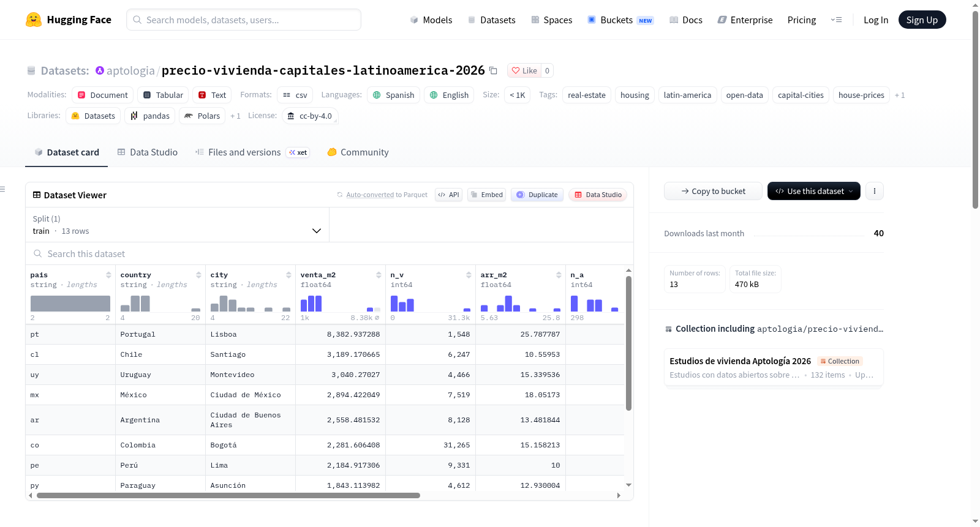Open the Files and versions tab
The height and width of the screenshot is (527, 980).
point(252,152)
